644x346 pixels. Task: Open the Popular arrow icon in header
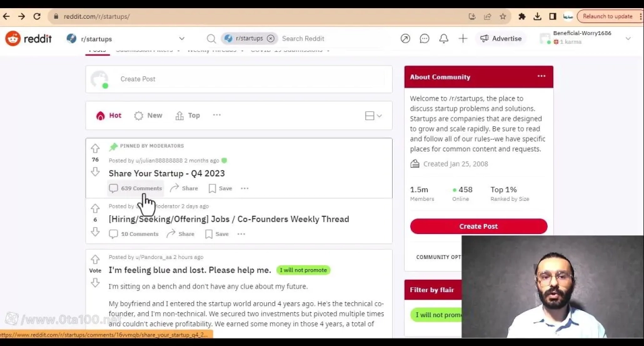405,39
